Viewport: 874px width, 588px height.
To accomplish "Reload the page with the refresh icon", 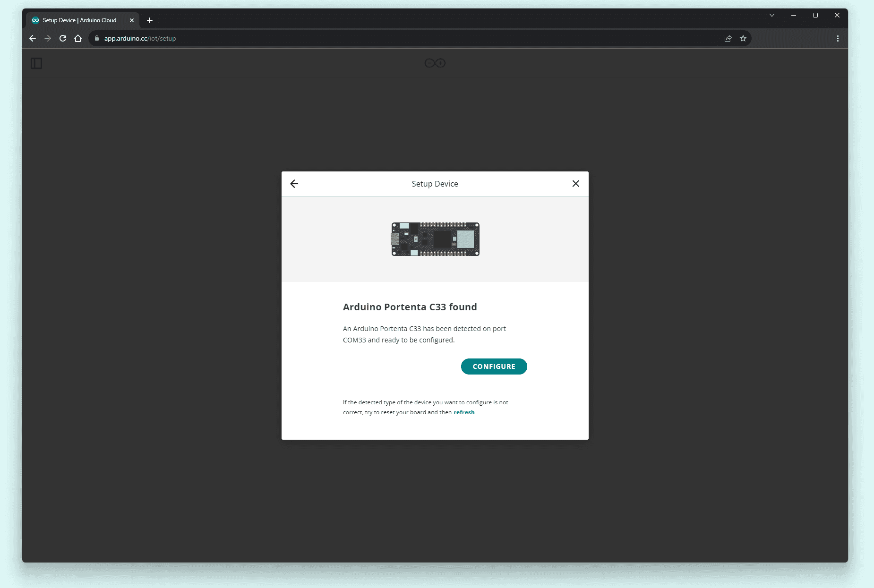I will pyautogui.click(x=63, y=39).
